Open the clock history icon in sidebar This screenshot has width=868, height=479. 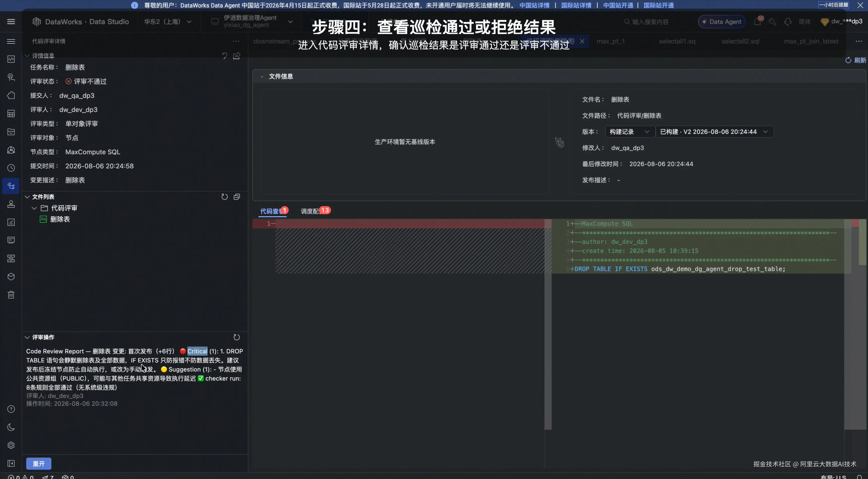pos(11,168)
